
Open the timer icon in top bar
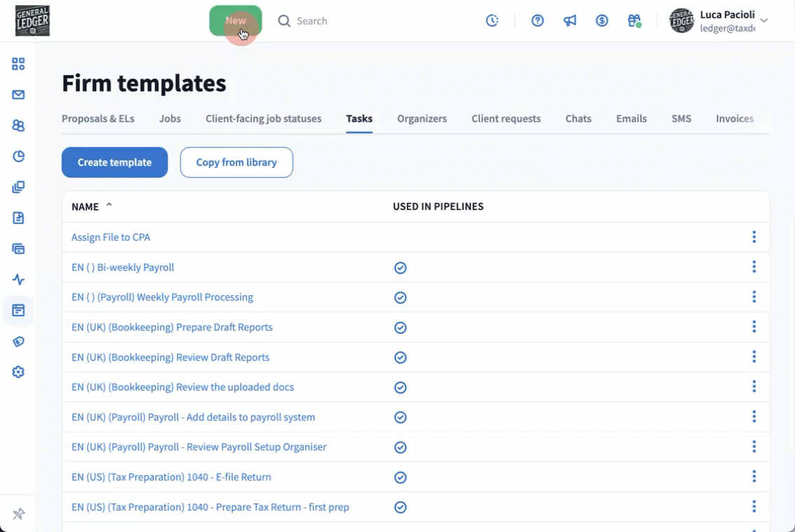pyautogui.click(x=493, y=21)
